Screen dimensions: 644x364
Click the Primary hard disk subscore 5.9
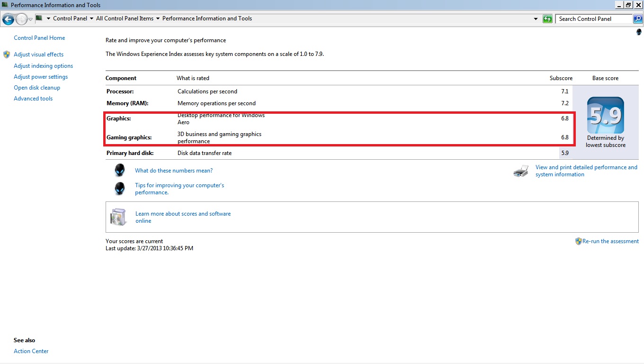pos(565,153)
